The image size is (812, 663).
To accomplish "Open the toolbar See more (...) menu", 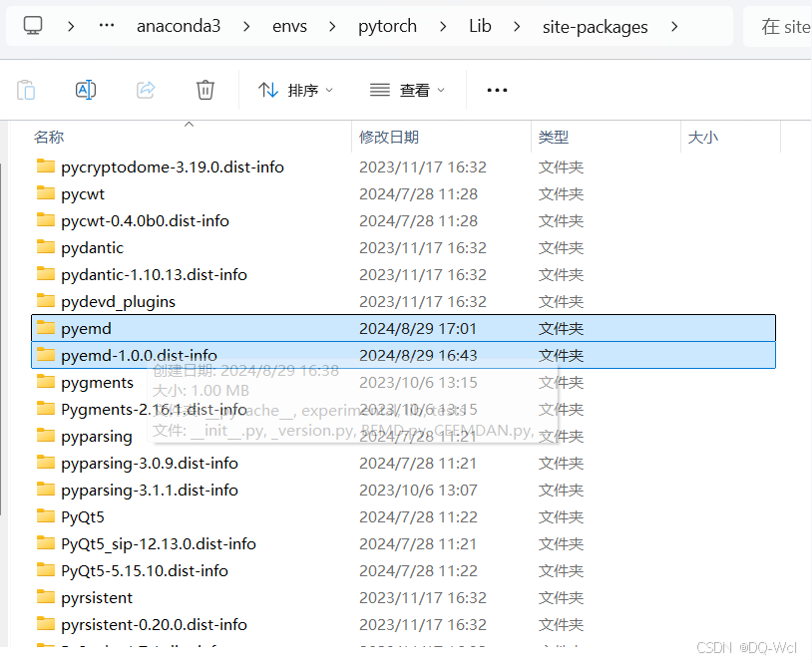I will click(x=497, y=89).
